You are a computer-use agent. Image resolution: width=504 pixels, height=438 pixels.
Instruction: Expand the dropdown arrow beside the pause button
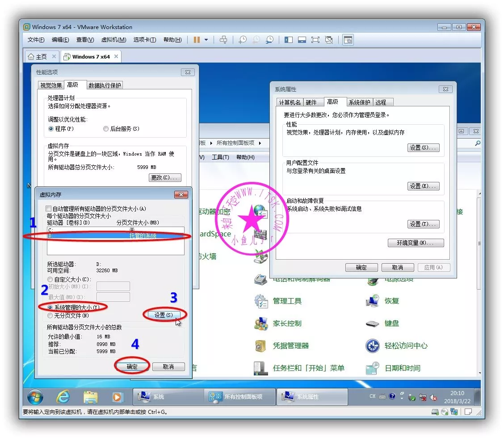coord(206,40)
